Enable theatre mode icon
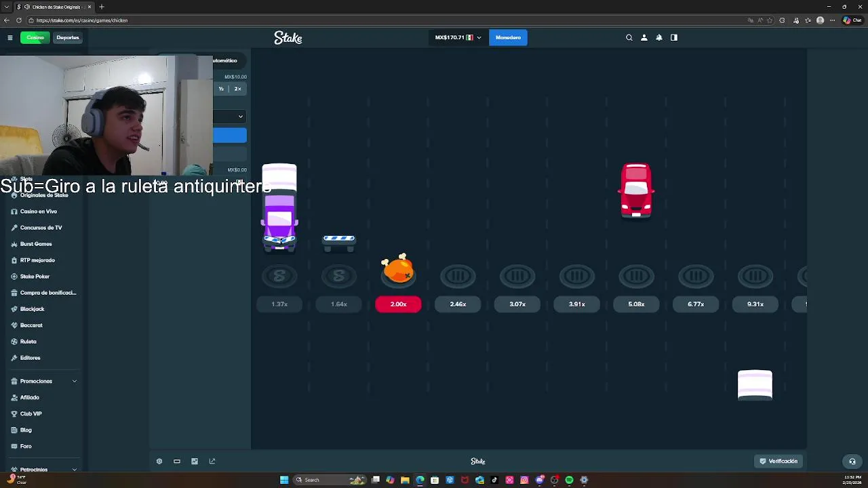 coord(177,461)
